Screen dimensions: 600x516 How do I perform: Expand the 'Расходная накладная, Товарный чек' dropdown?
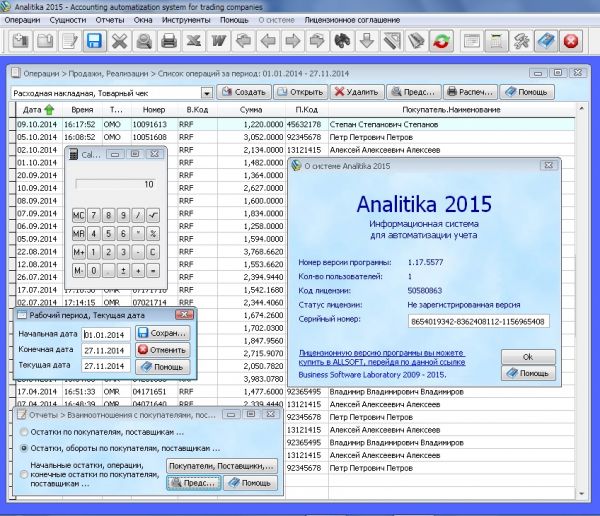(205, 92)
